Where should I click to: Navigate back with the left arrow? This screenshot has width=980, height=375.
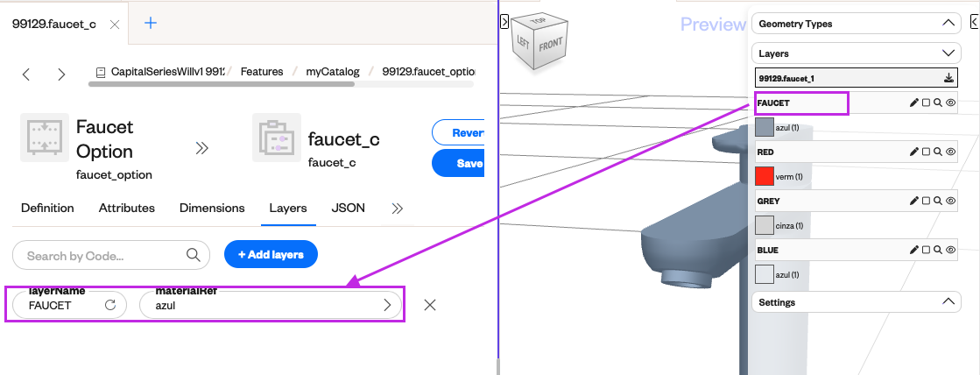(26, 74)
